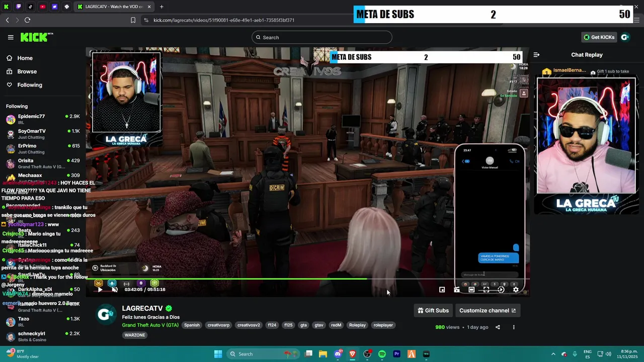
Task: Play the video
Action: tap(100, 290)
